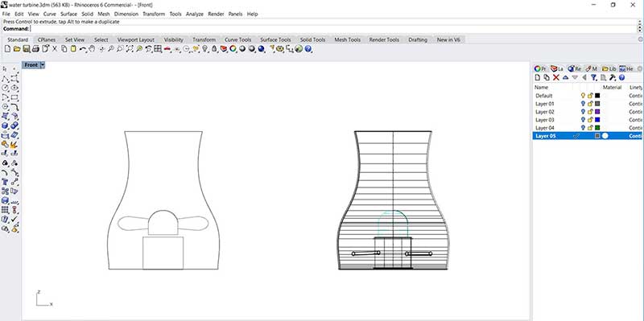644x321 pixels.
Task: Click the four-viewport layout grid icon
Action: coord(157,49)
